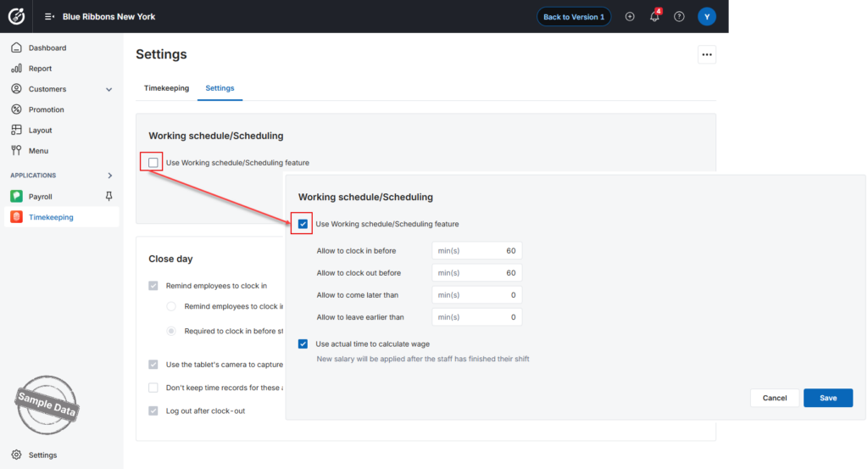Toggle the hamburger menu icon beside Blue Ribbons
Viewport: 868px width, 469px height.
pos(49,17)
